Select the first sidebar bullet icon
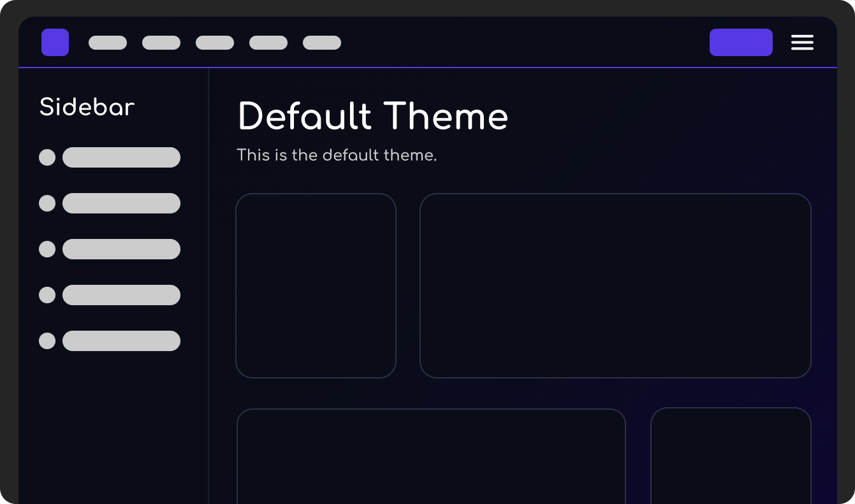The image size is (855, 504). point(47,157)
